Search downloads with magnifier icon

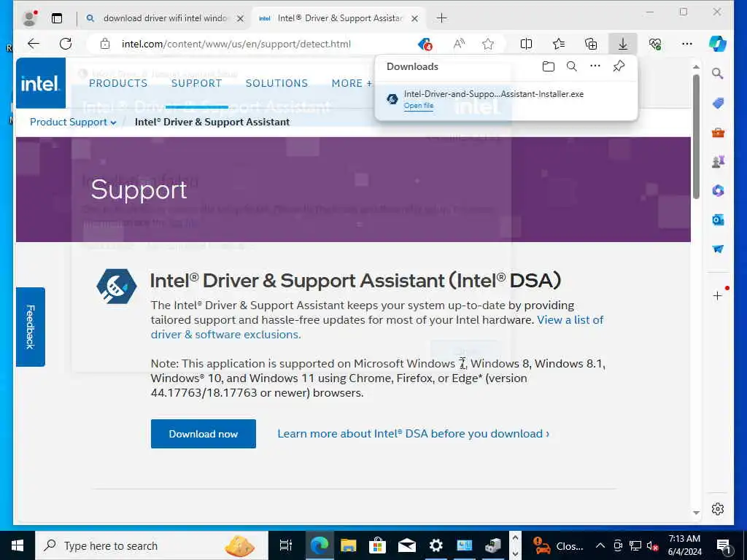pos(572,66)
